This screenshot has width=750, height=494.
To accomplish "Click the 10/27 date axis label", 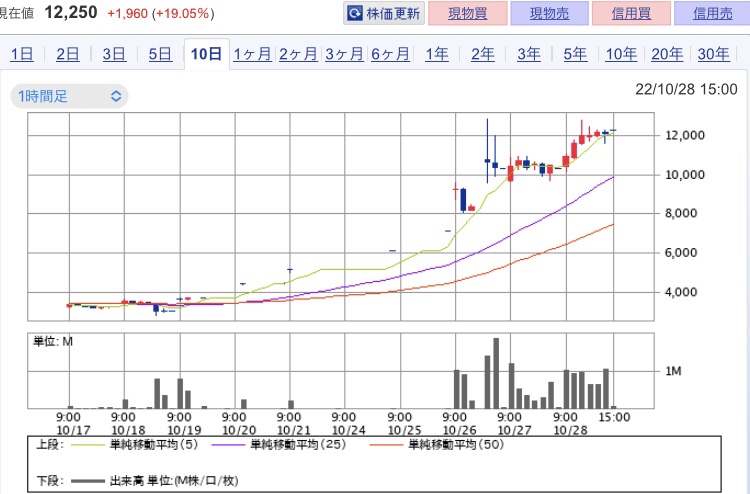I will click(514, 430).
